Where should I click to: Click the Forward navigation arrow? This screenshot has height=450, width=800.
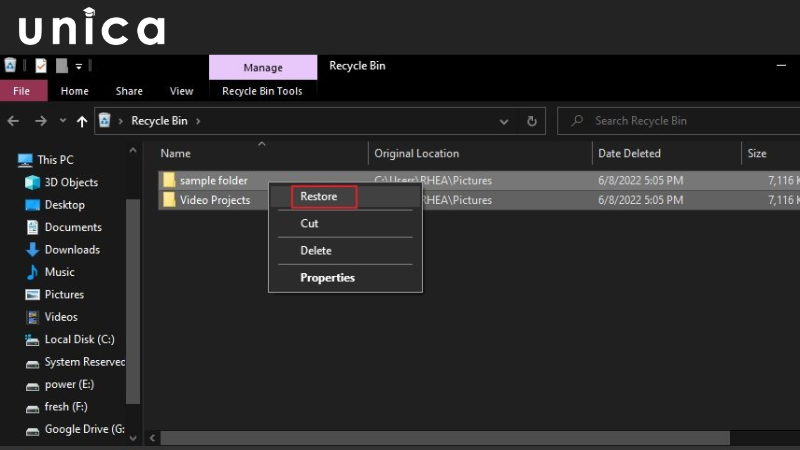click(40, 121)
